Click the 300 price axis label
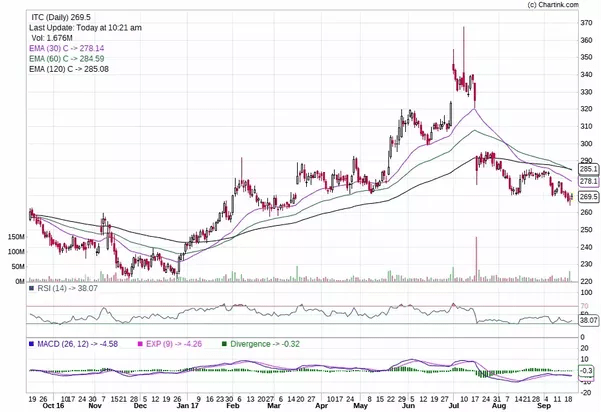 point(586,144)
